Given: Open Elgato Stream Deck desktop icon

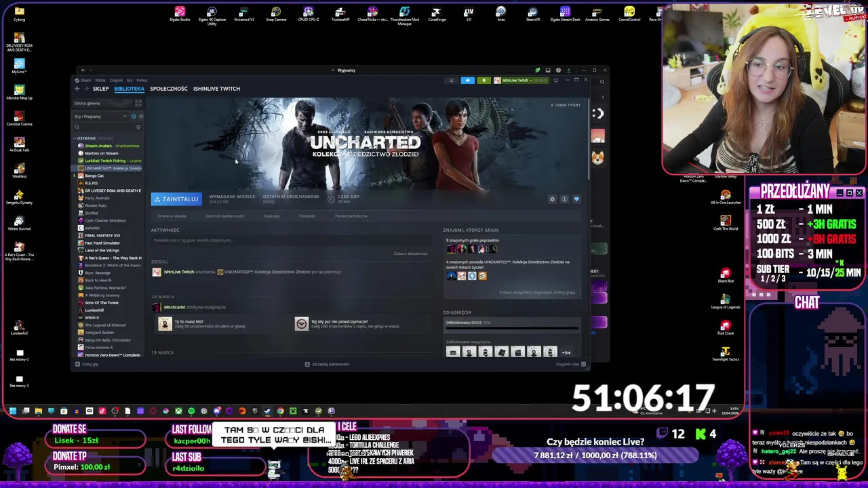Looking at the screenshot, I should 565,14.
